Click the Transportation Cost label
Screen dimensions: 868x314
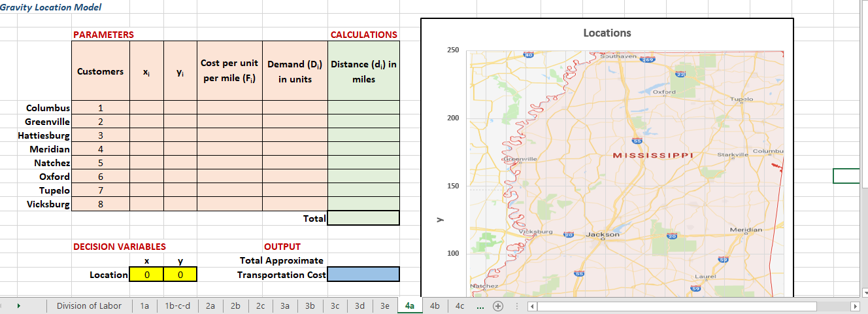point(282,274)
